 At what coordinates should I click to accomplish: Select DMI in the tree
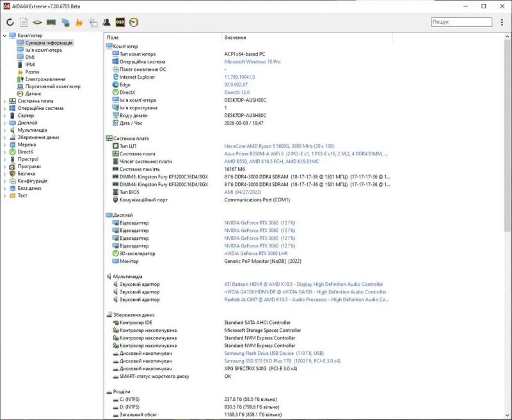(x=29, y=57)
